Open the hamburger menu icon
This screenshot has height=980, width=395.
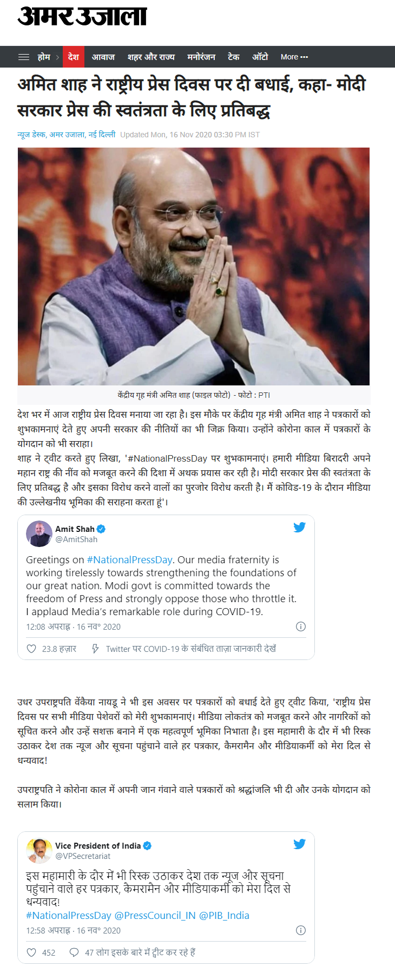tap(24, 57)
